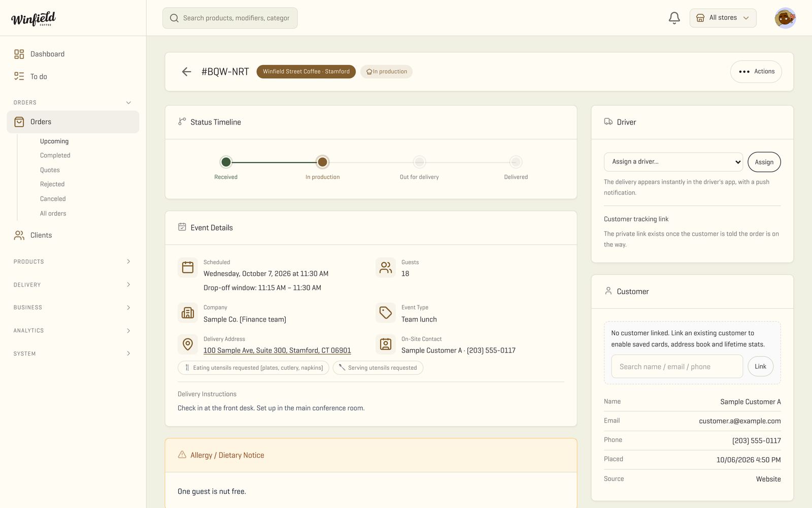Click the In production timeline marker
Viewport: 812px width, 508px height.
pos(322,162)
